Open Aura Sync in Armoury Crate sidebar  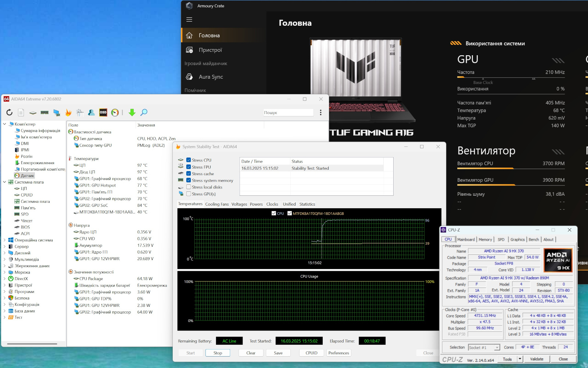click(x=224, y=77)
